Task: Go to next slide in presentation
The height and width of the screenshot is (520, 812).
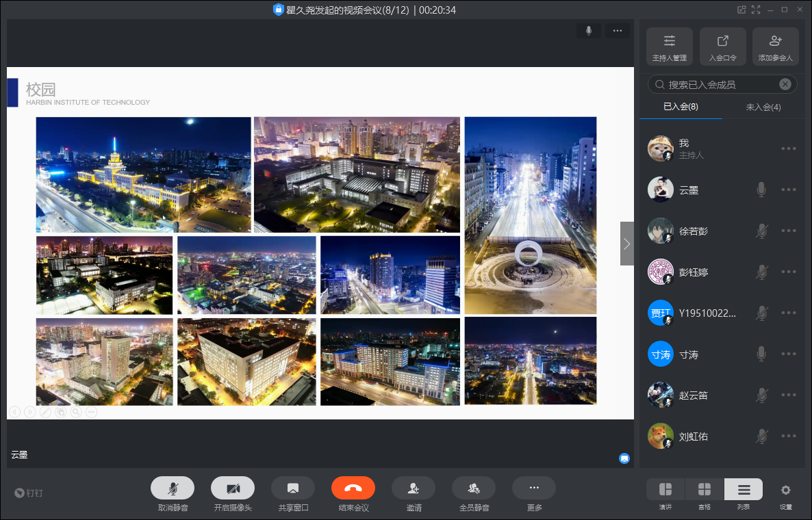Action: [30, 412]
